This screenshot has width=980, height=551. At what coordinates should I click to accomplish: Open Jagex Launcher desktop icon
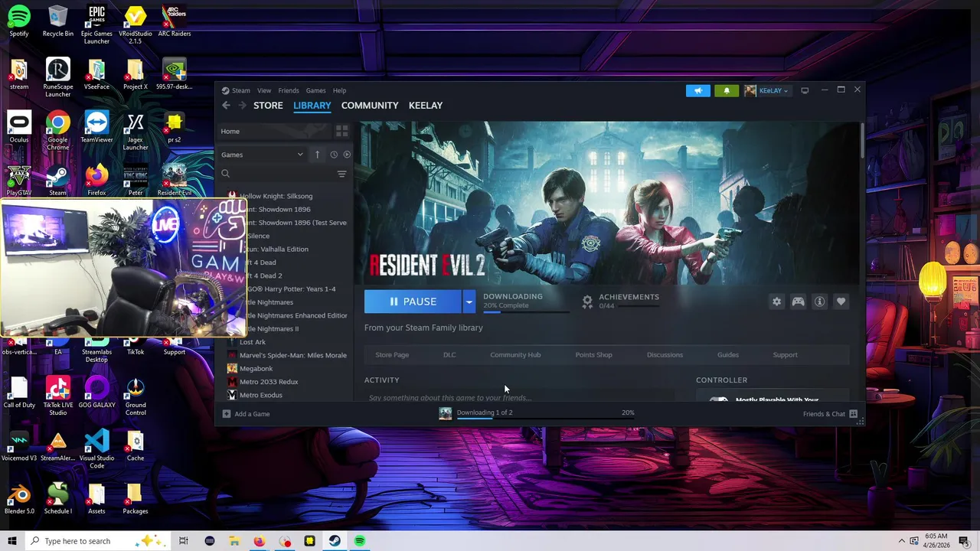pos(136,131)
